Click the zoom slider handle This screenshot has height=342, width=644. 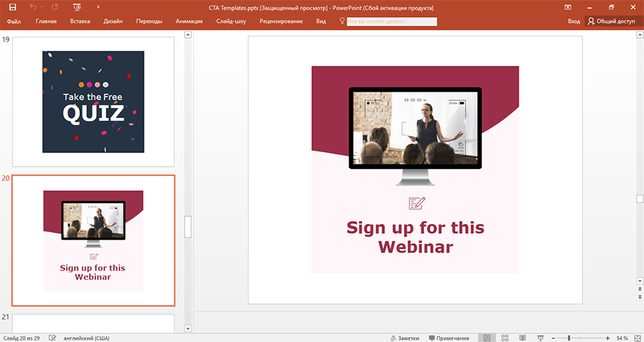(x=569, y=338)
